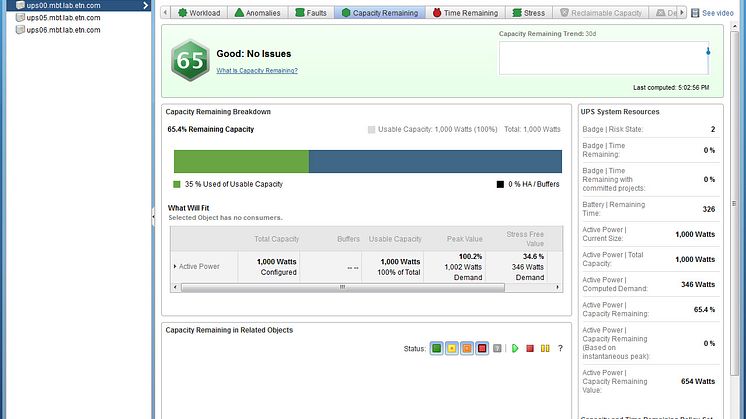Click the table horizontal scrollbar thumb

pyautogui.click(x=343, y=287)
